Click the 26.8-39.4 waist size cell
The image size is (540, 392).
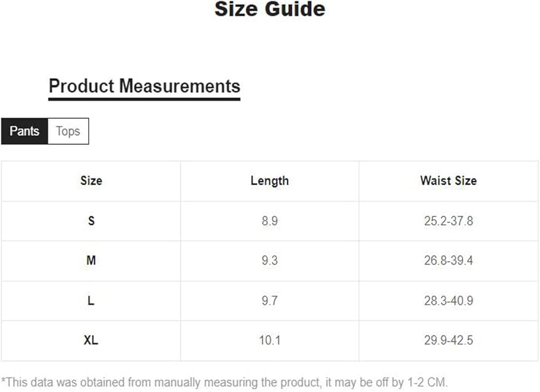pos(448,261)
